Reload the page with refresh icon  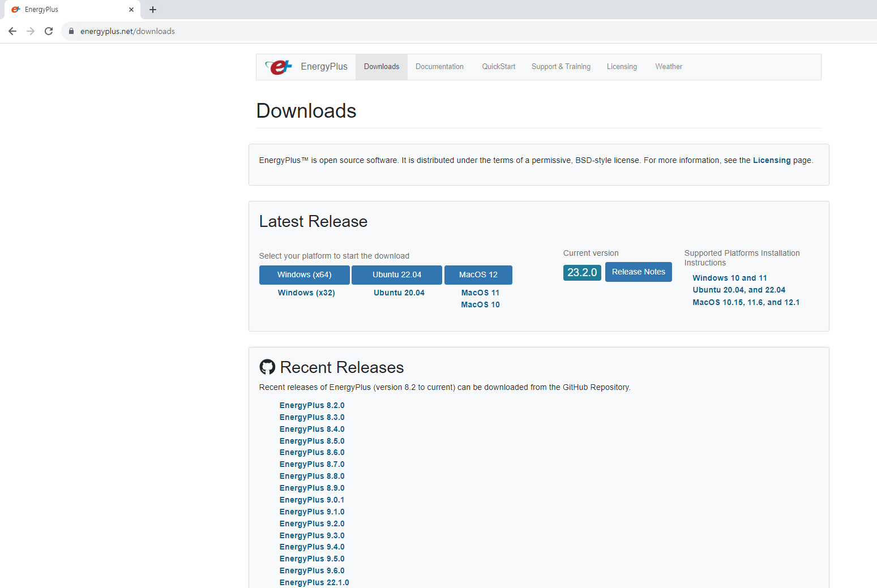pyautogui.click(x=49, y=31)
